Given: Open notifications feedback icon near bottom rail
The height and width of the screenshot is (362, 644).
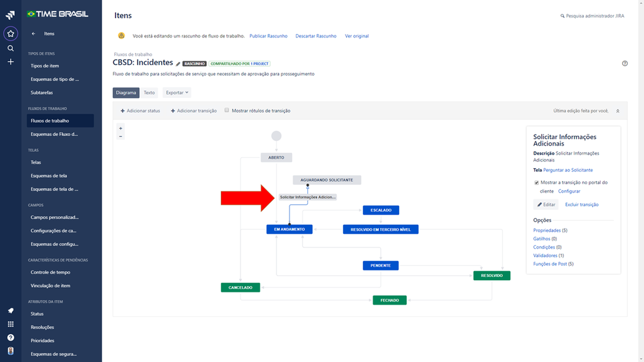Looking at the screenshot, I should tap(11, 310).
